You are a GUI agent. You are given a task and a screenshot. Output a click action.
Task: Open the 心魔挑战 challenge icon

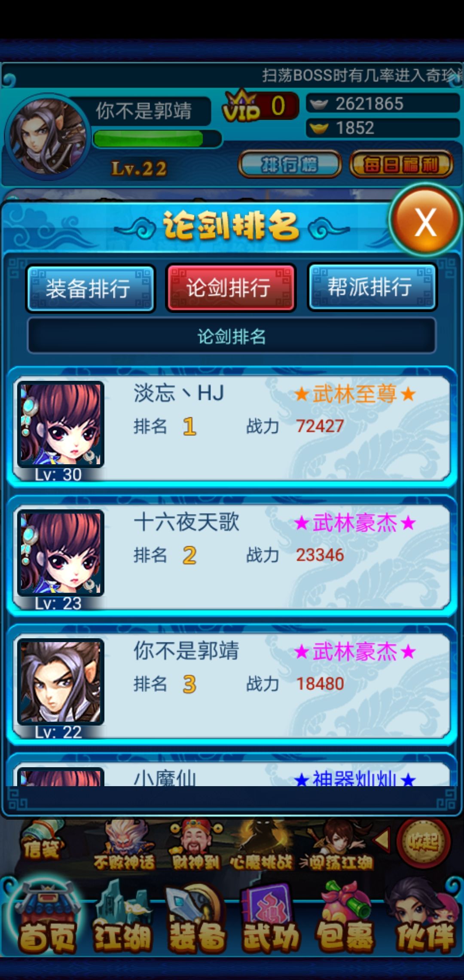pyautogui.click(x=261, y=845)
